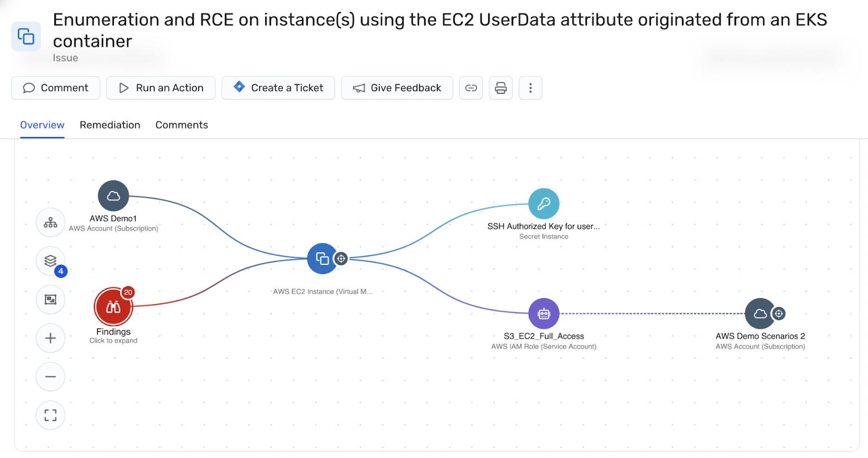Screen dimensions: 868x458
Task: Click the Run an Action button
Action: tap(161, 88)
